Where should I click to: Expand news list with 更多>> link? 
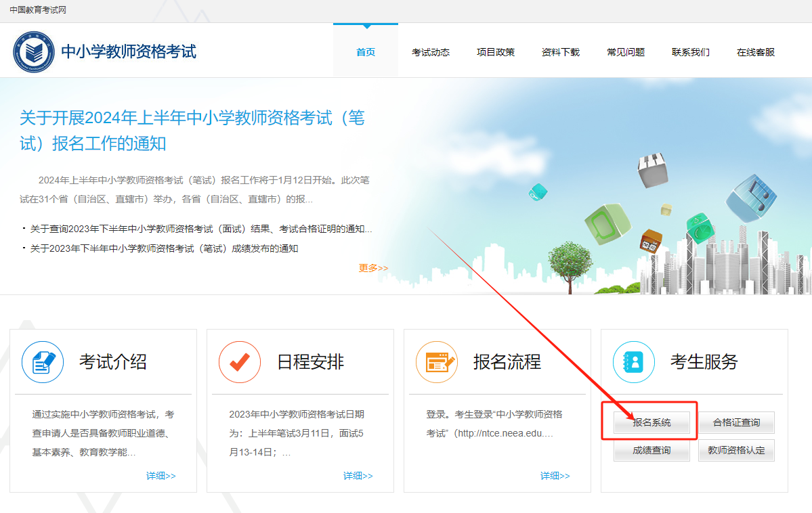373,268
